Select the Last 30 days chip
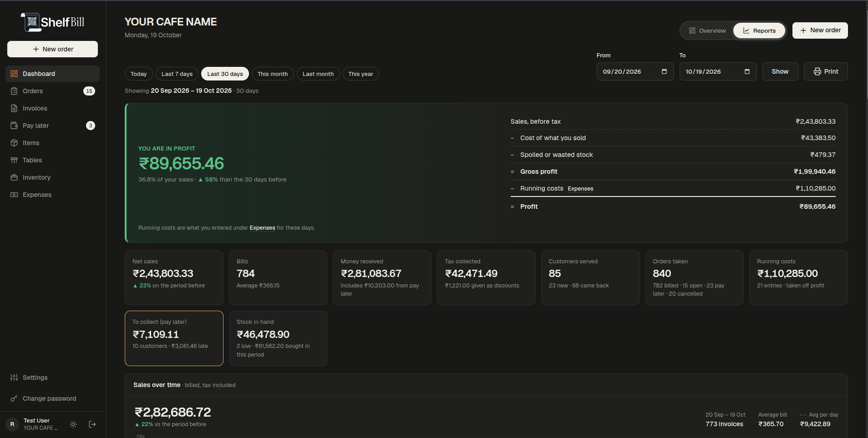868x438 pixels. point(225,74)
